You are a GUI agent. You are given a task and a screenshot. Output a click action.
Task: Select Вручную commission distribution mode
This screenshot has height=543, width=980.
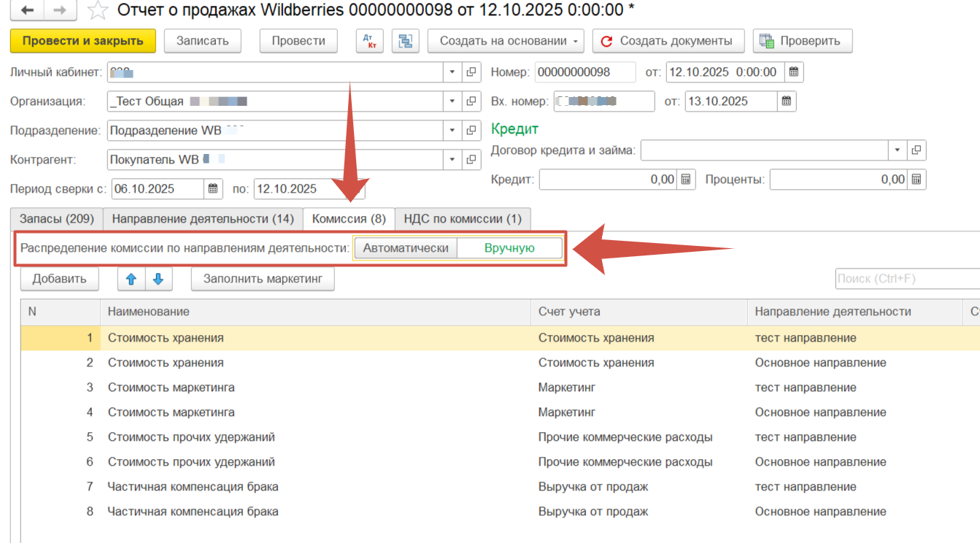coord(509,248)
